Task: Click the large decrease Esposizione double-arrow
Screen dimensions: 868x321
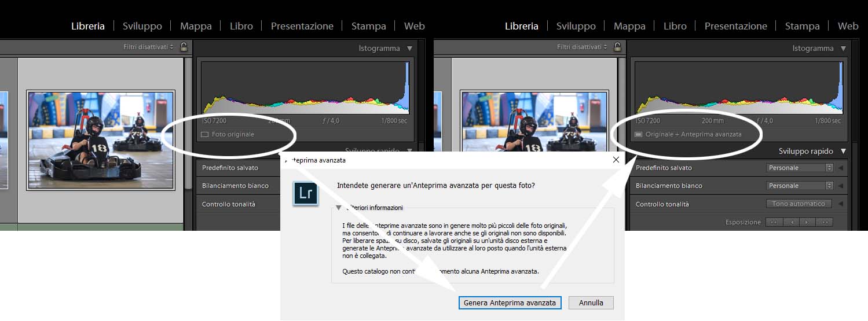Action: pyautogui.click(x=774, y=222)
